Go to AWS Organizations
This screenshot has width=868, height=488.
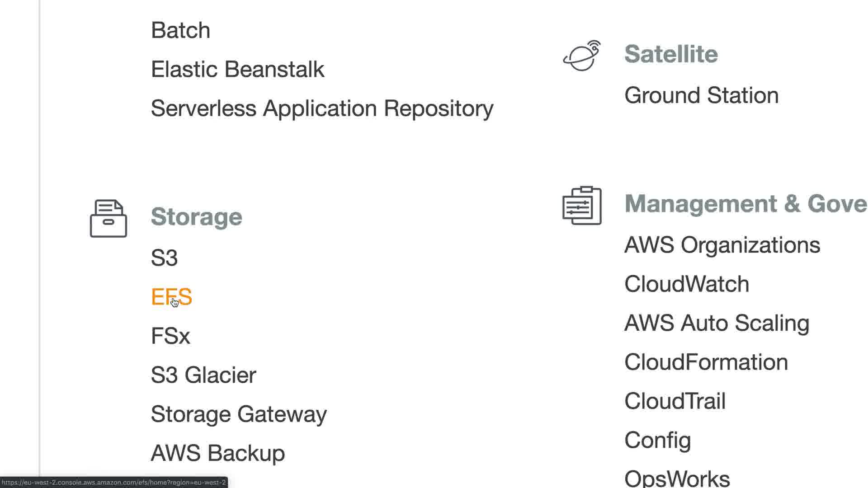[x=722, y=245]
